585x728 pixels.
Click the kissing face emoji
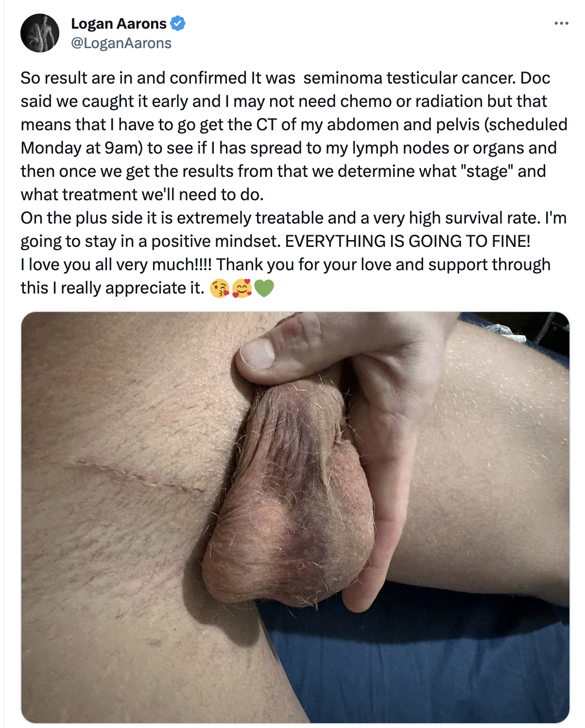[219, 289]
